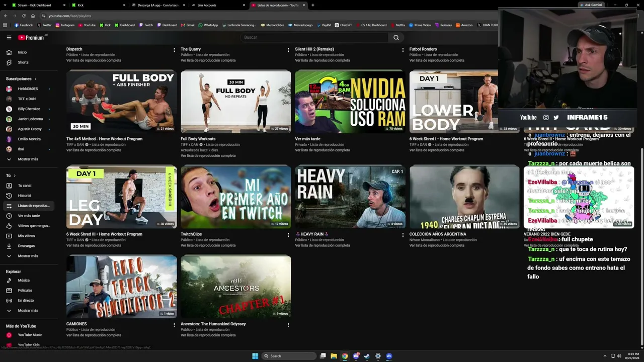Open options menu for Ancestors playlist

point(288,325)
